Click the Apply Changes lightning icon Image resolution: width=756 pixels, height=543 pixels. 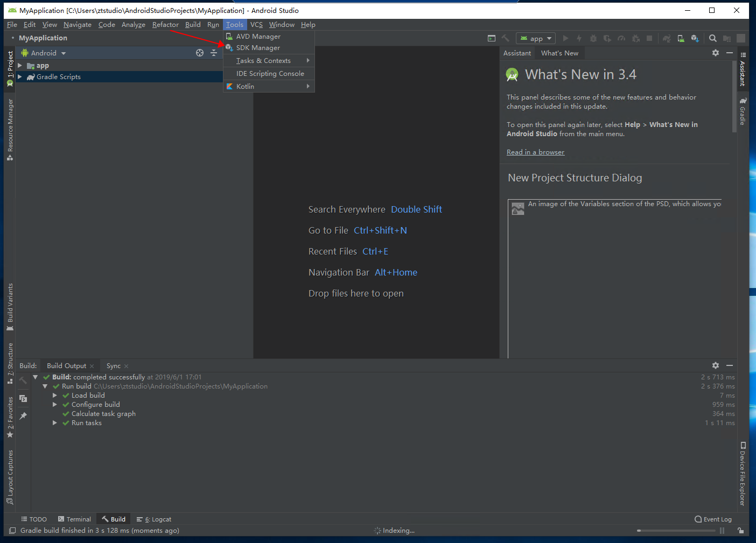pos(579,38)
